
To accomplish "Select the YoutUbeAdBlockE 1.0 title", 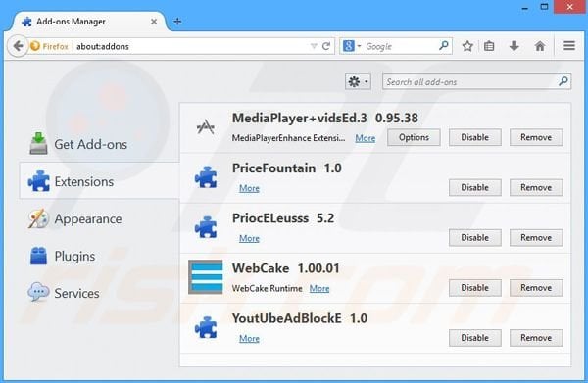I will click(x=300, y=318).
